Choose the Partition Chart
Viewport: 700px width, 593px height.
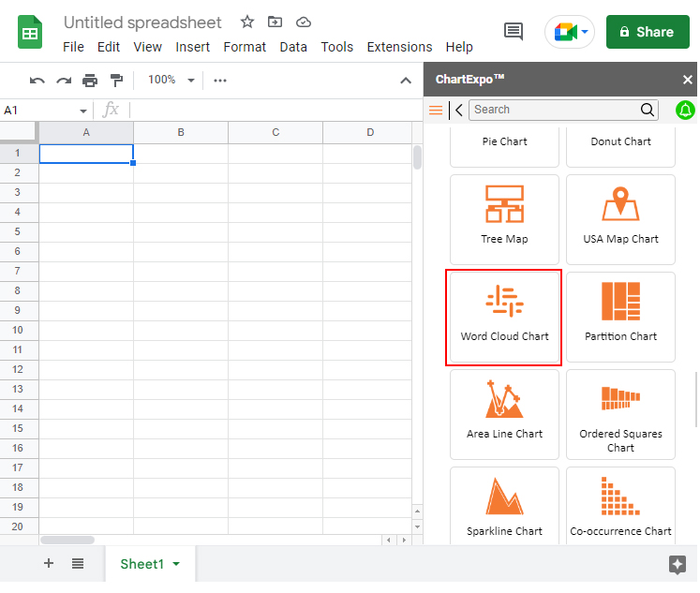620,317
